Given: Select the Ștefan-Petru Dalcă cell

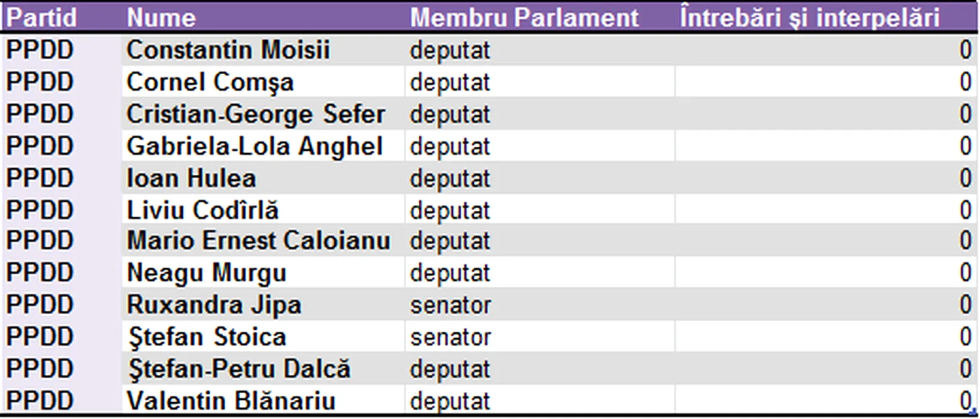Looking at the screenshot, I should (x=239, y=369).
